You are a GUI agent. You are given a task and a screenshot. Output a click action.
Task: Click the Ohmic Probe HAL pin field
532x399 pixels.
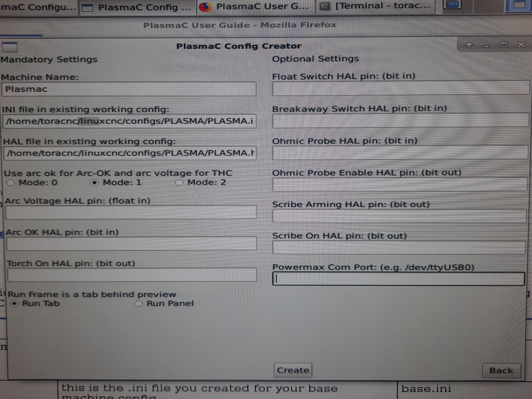[400, 153]
